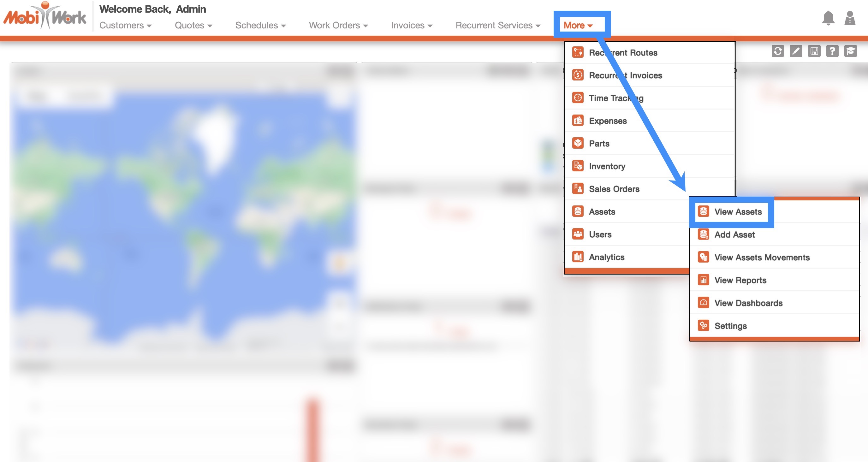The height and width of the screenshot is (462, 868).
Task: Click the refresh dashboard icon
Action: (x=777, y=51)
